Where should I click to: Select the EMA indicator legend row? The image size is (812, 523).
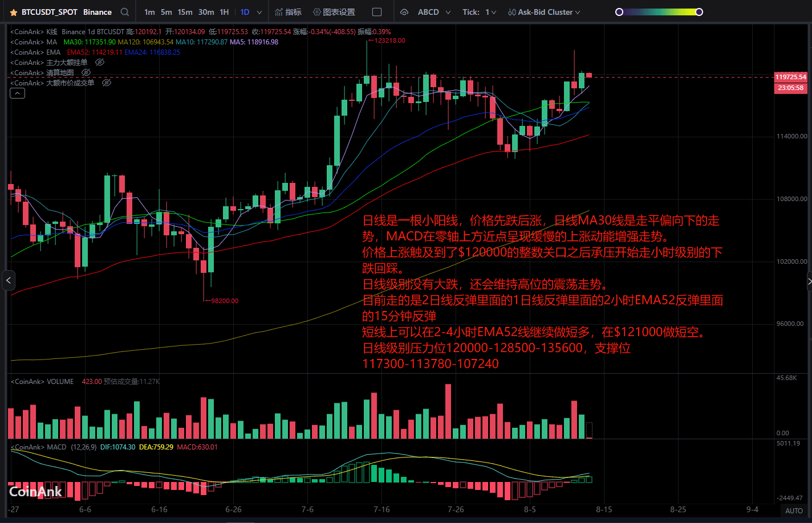(x=95, y=52)
